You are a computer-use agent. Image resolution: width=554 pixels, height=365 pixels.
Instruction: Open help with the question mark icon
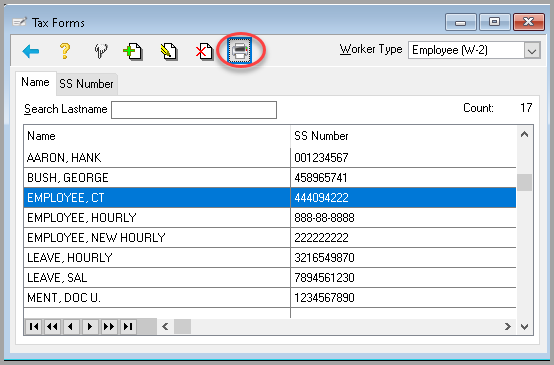[x=65, y=51]
